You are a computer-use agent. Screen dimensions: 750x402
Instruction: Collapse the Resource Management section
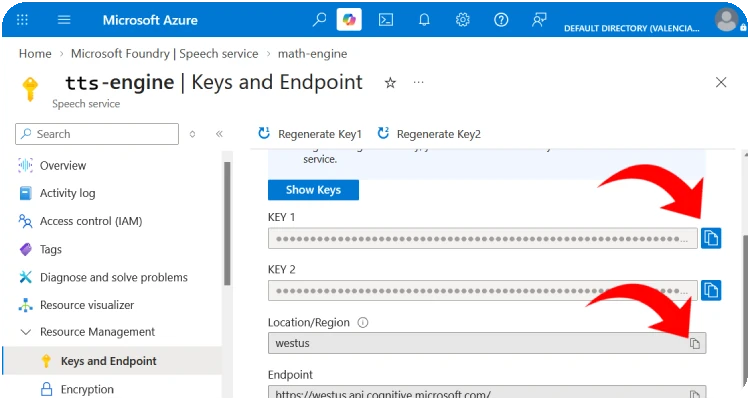(26, 332)
